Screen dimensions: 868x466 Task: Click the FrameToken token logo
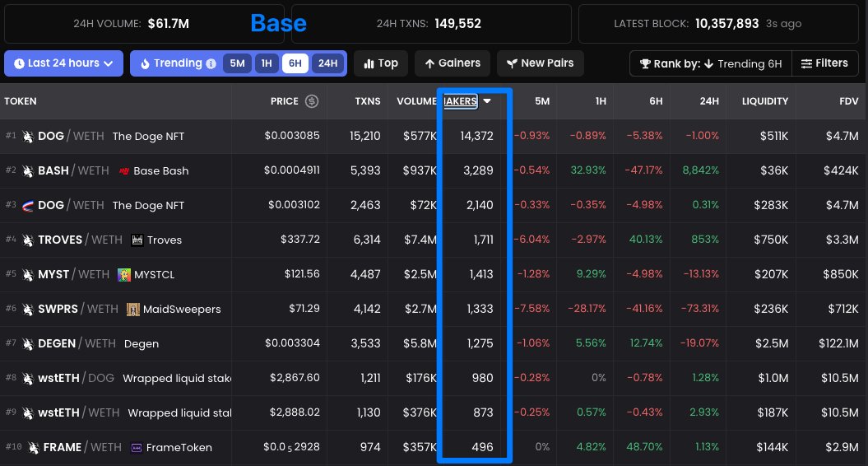(137, 448)
